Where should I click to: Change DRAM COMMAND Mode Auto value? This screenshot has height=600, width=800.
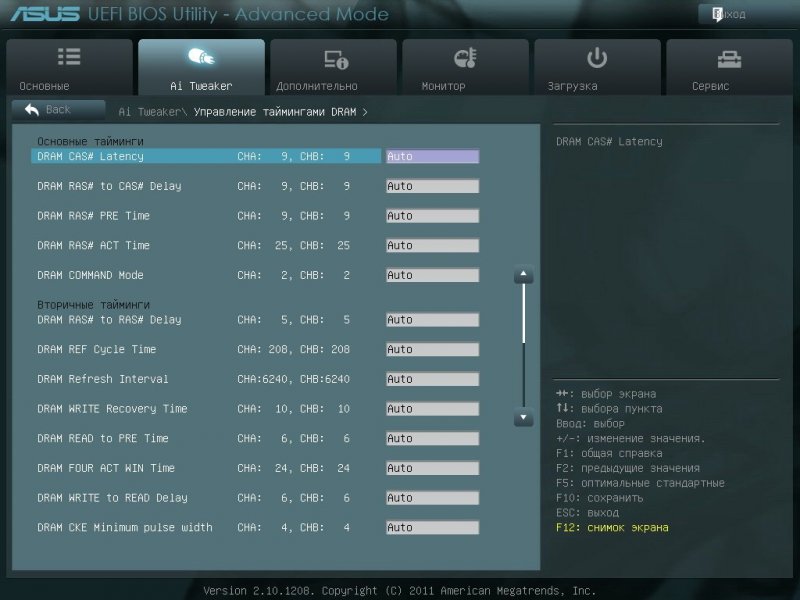[x=432, y=275]
